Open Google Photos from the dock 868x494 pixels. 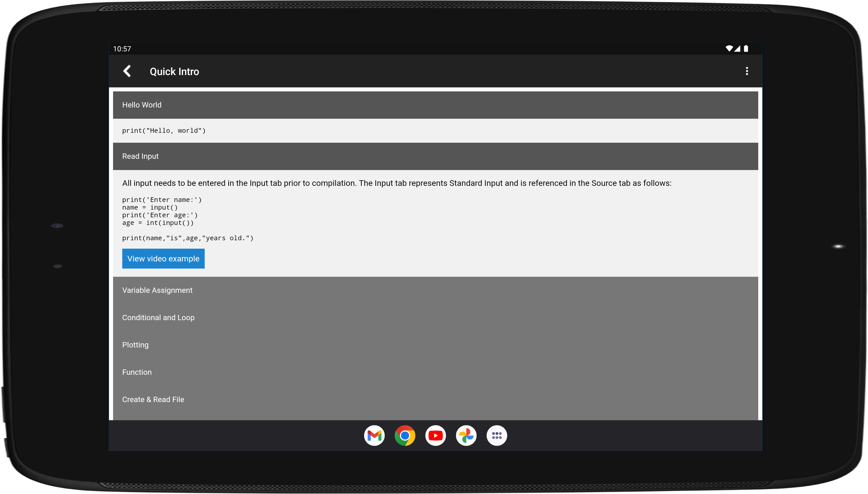click(x=466, y=436)
